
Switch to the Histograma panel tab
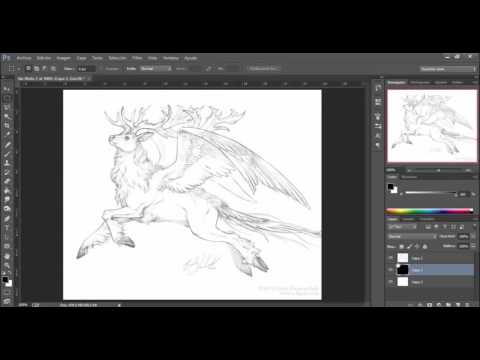[420, 82]
